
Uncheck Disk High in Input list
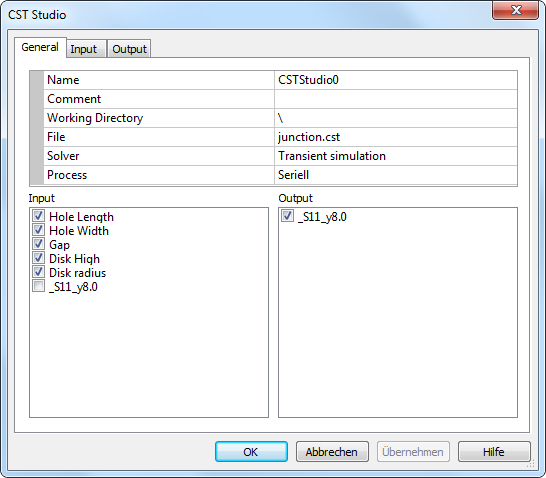pyautogui.click(x=38, y=258)
